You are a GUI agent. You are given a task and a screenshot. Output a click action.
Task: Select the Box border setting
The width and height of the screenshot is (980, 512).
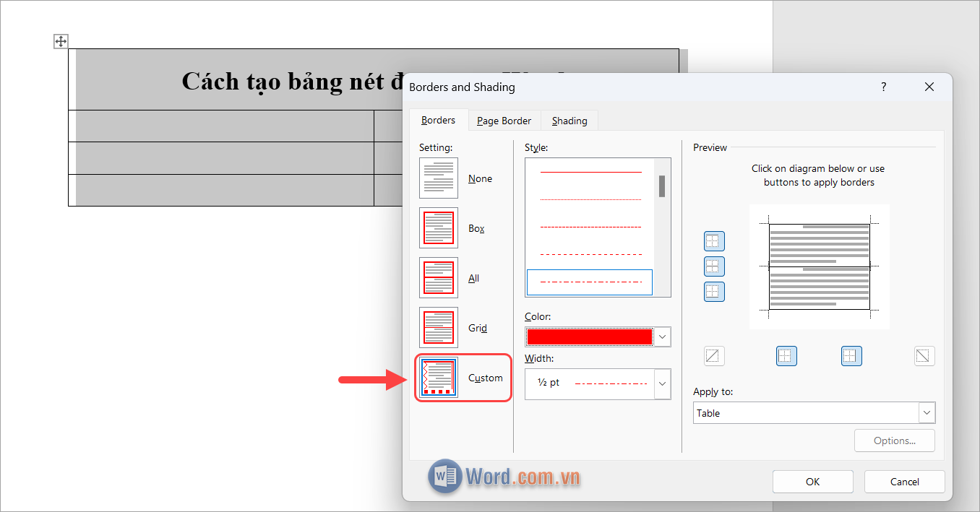(x=439, y=227)
